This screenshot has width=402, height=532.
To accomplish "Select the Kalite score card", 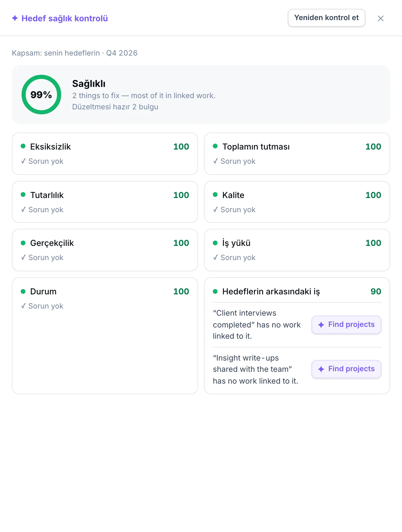I will pos(297,202).
